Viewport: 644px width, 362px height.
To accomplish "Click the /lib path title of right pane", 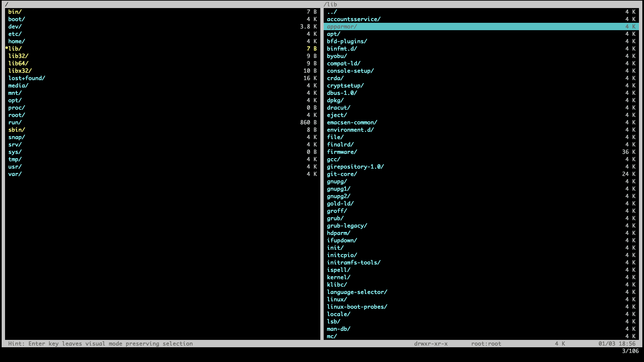I will click(330, 4).
